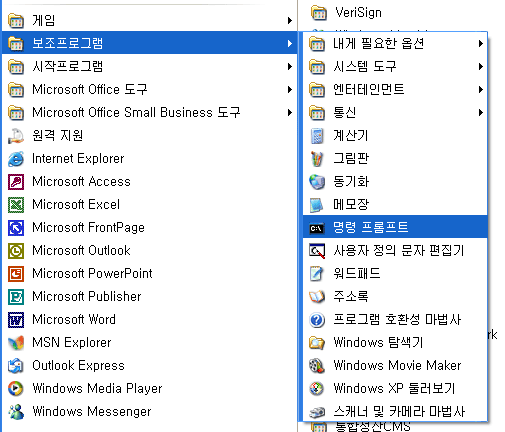This screenshot has height=432, width=505.
Task: Open the 통신 menu entry
Action: (395, 113)
